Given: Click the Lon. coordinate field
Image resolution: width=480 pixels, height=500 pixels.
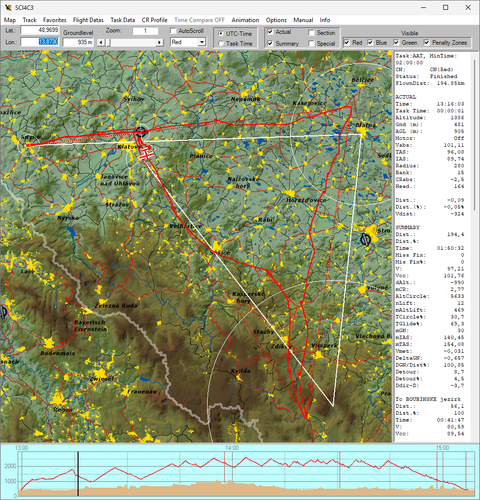Looking at the screenshot, I should (x=40, y=42).
